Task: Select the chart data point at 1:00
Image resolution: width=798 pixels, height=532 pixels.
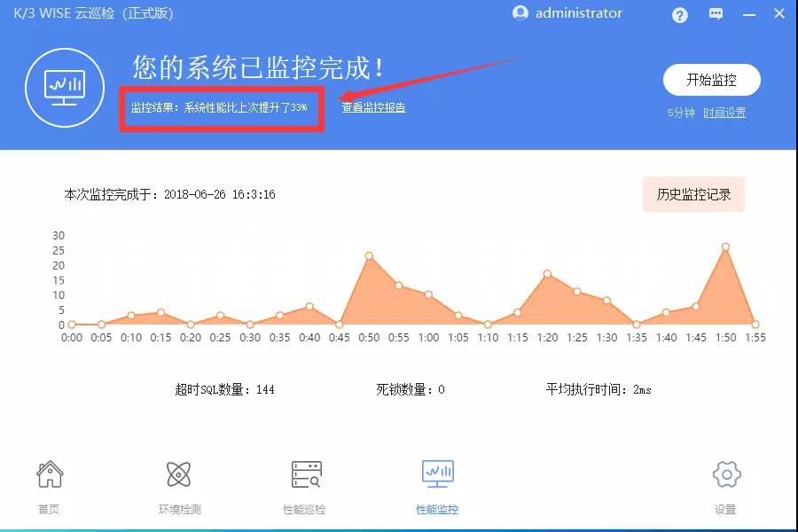Action: click(x=428, y=294)
